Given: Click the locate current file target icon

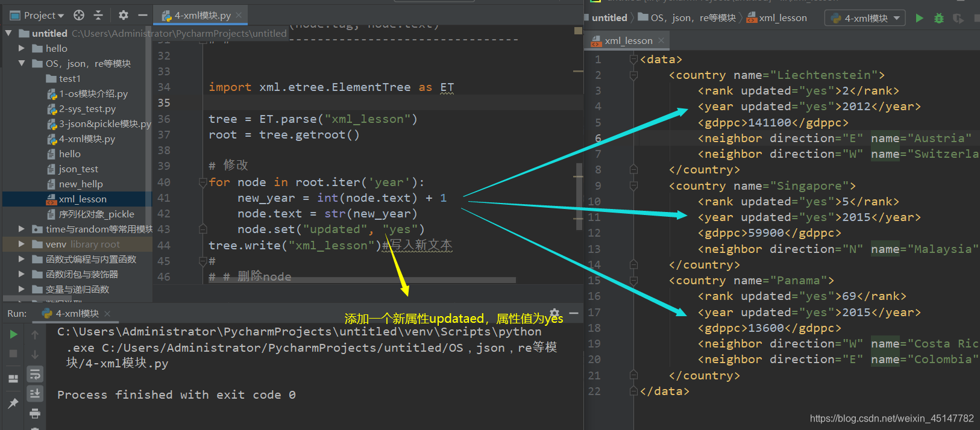Looking at the screenshot, I should (79, 15).
